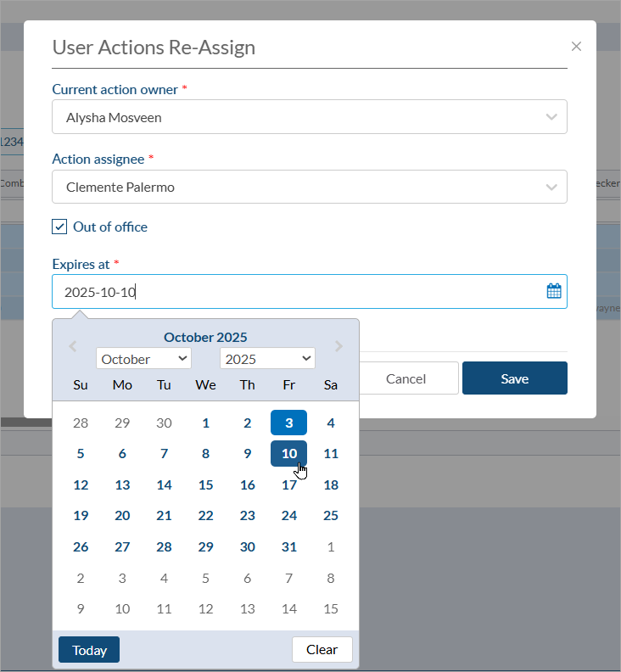Go to previous month with left arrow
Screen dimensions: 621x672
coord(73,346)
